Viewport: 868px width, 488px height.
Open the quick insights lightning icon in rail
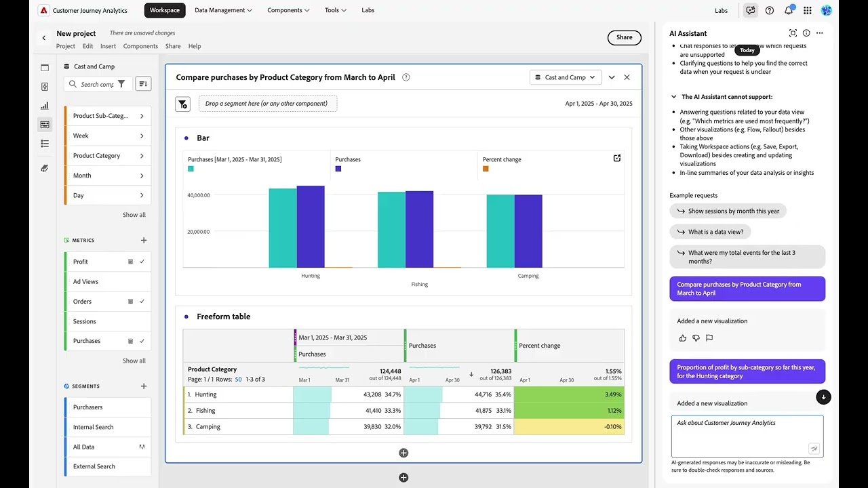pos(45,87)
